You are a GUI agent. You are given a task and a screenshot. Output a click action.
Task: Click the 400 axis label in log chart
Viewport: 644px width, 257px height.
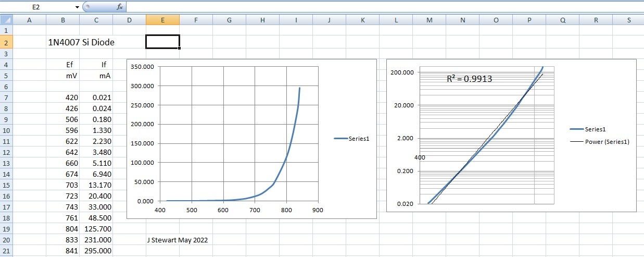pos(420,157)
